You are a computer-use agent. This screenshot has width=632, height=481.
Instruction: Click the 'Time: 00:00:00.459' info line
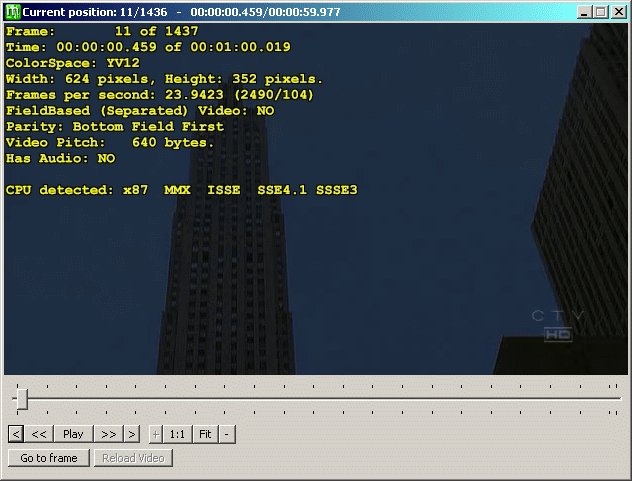click(148, 47)
